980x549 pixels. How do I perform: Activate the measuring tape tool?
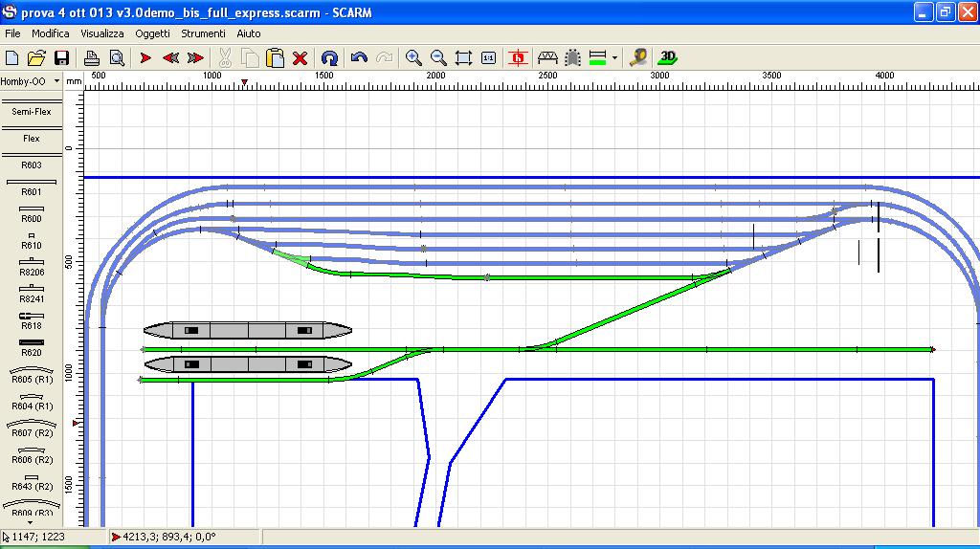(x=638, y=58)
